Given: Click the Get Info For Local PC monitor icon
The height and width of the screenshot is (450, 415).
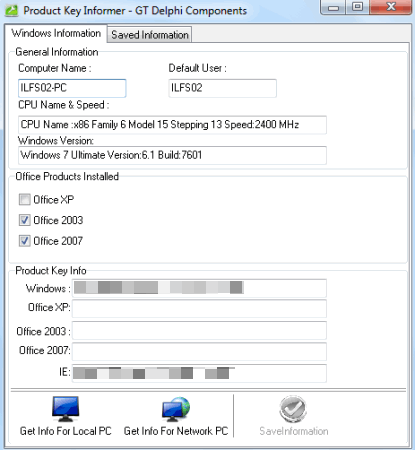Looking at the screenshot, I should (66, 409).
